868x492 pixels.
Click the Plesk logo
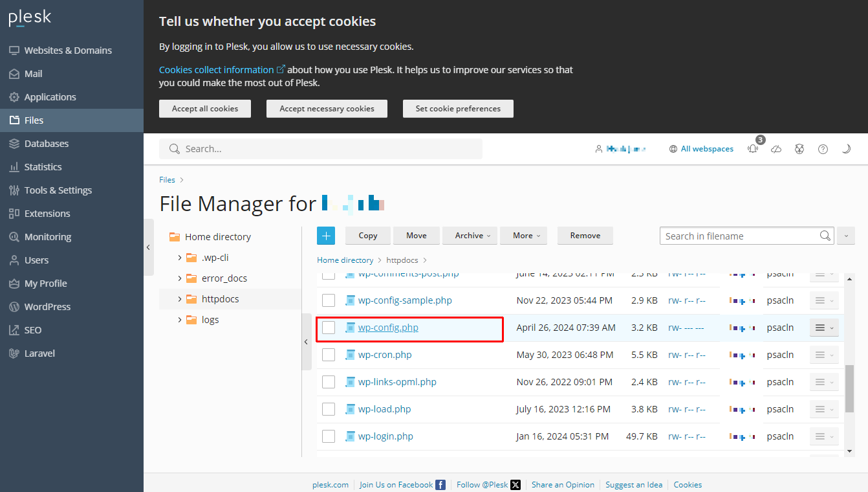tap(30, 17)
